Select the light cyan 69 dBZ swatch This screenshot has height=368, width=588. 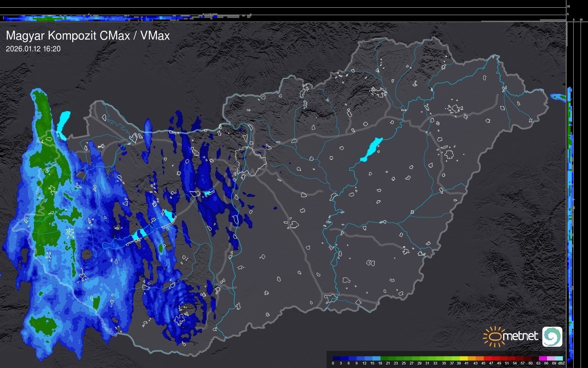click(559, 358)
